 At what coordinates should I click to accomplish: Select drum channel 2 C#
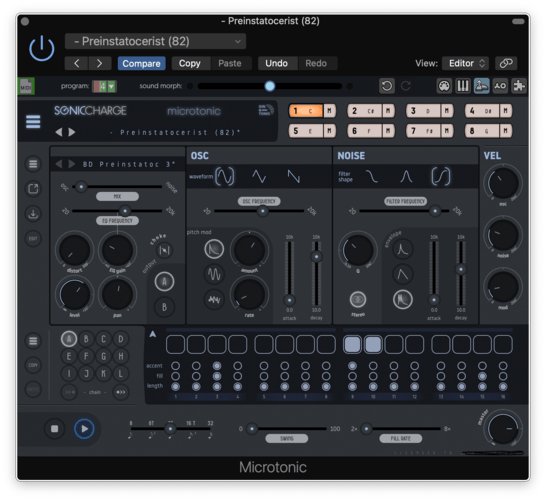pos(365,111)
